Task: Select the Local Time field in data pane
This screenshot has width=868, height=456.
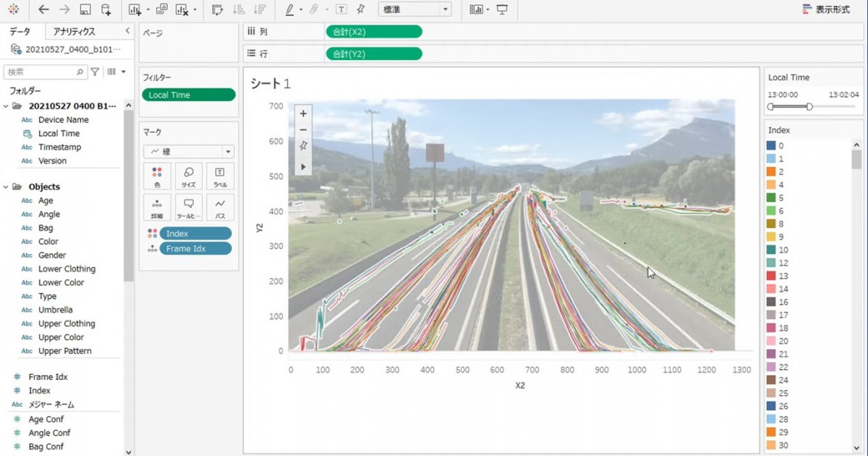Action: tap(59, 133)
